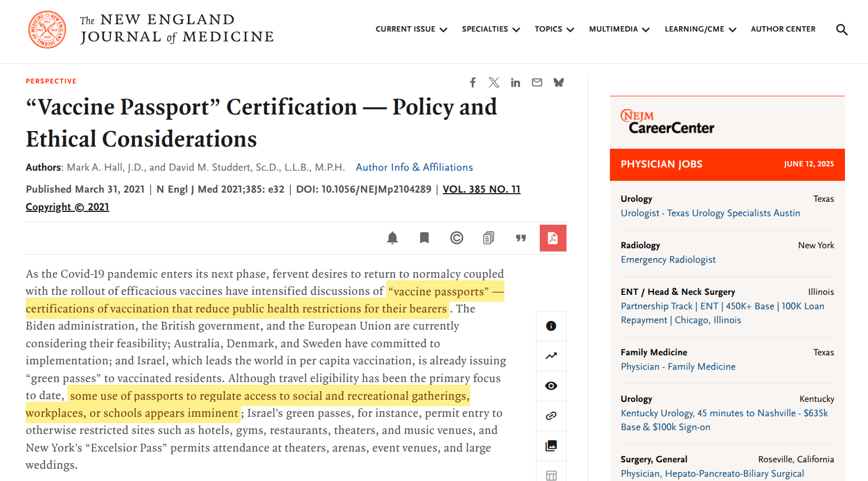Click the DOI 10.1056/NEJMp2104289 text
Screen dimensions: 868x481
pos(364,189)
